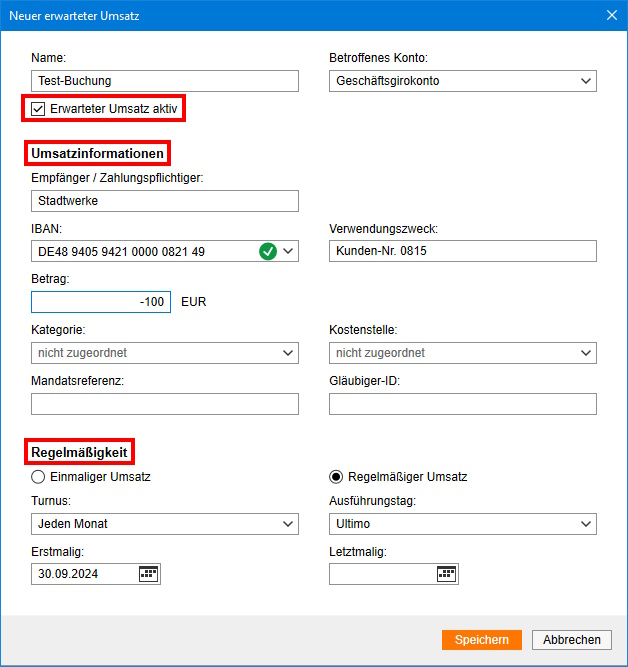Select the Regelmäßiger Umsatz radio button
Screen dimensions: 628x667
pyautogui.click(x=337, y=477)
